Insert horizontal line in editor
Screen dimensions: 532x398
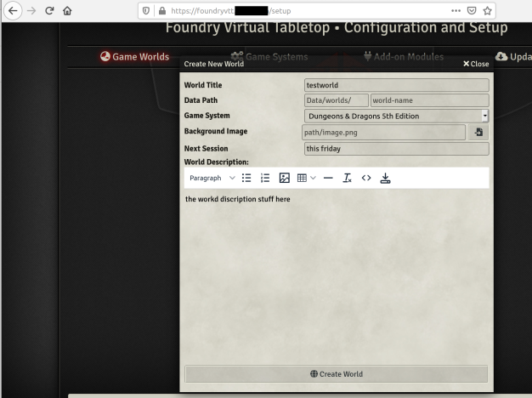(328, 178)
